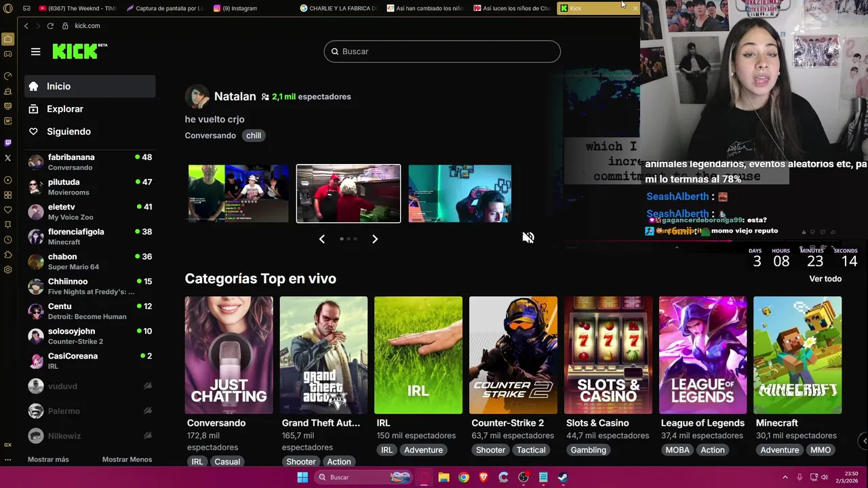Screen dimensions: 868x488
Task: Click Ver todo for top categories
Action: tap(825, 279)
